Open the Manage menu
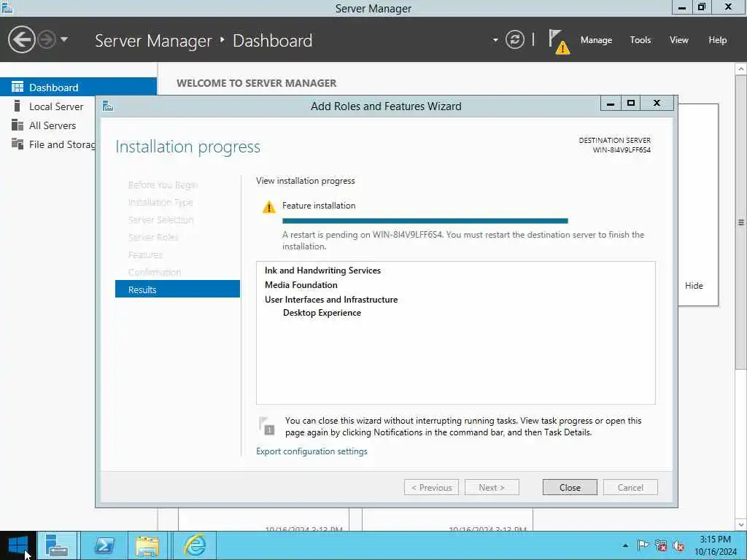Image resolution: width=747 pixels, height=560 pixels. point(596,40)
